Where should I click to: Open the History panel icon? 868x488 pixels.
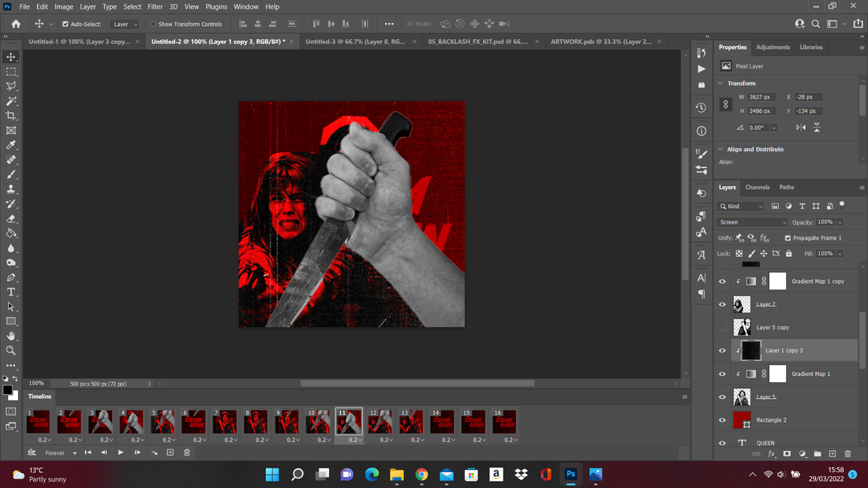tap(702, 107)
